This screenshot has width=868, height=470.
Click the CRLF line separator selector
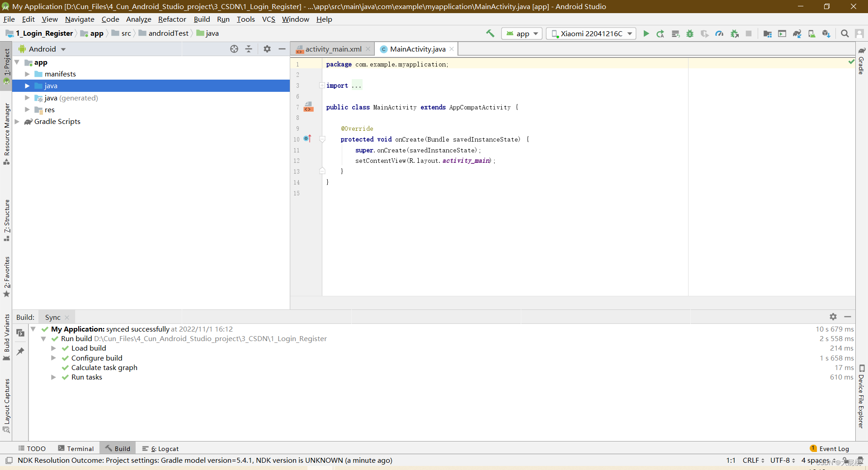tap(753, 460)
